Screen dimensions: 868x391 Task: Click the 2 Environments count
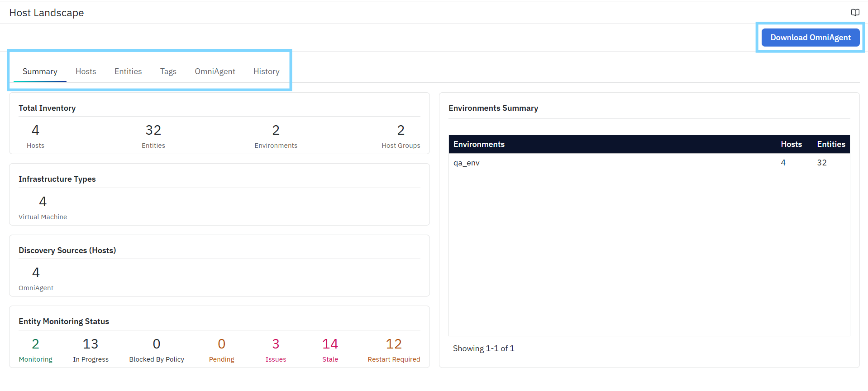pyautogui.click(x=276, y=130)
